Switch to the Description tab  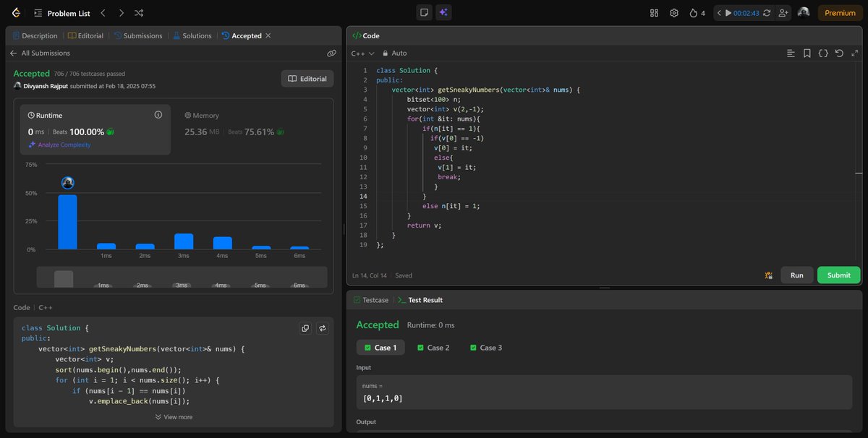[x=35, y=35]
